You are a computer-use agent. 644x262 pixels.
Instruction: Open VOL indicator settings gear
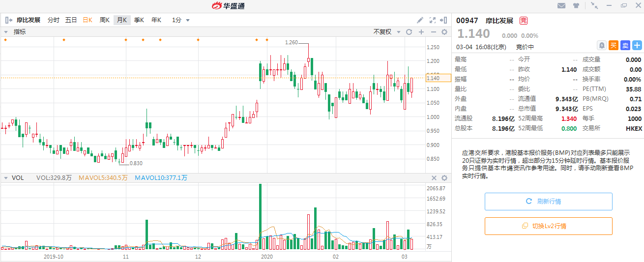coord(444,178)
